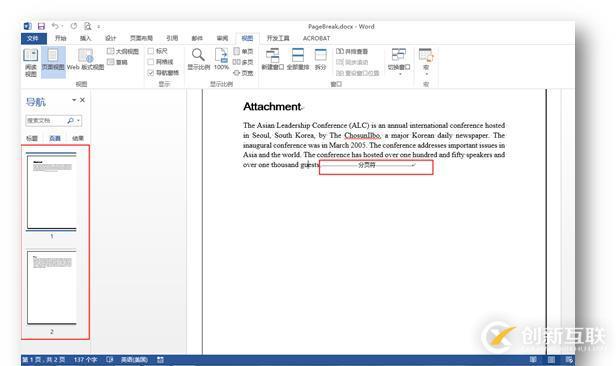Switch to the 邮件 (Mailings) ribbon tab
Image resolution: width=616 pixels, height=366 pixels.
click(197, 38)
